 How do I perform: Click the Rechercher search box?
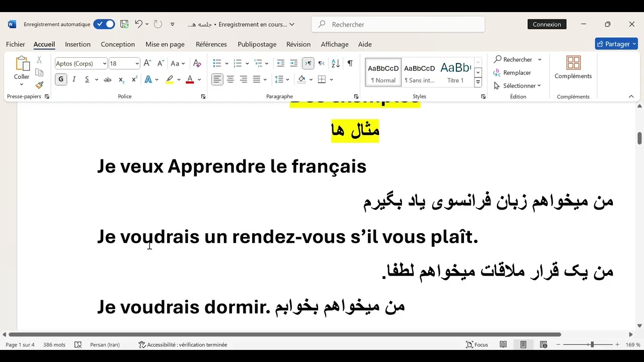click(398, 24)
